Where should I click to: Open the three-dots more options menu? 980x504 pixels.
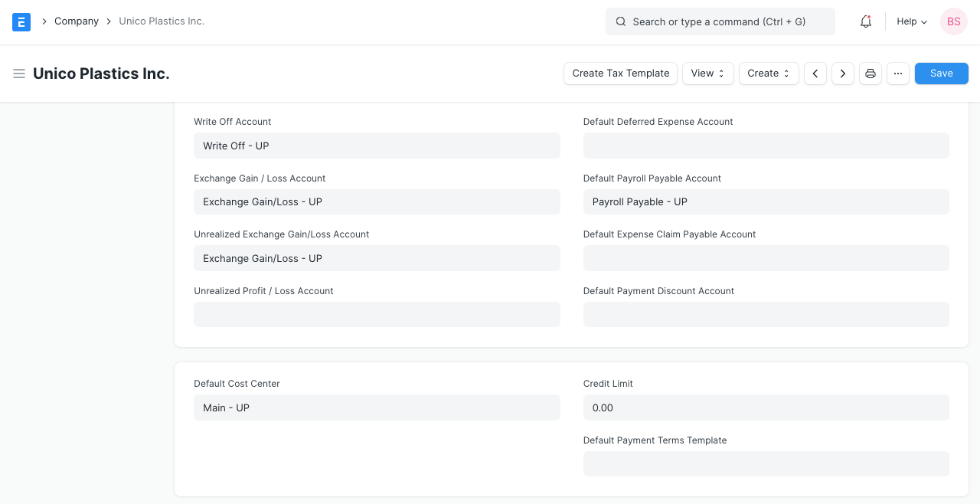[898, 74]
